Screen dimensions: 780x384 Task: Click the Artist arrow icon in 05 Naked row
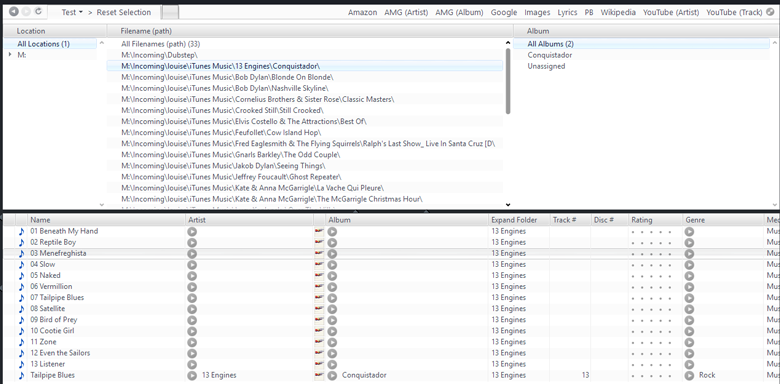[x=192, y=276]
